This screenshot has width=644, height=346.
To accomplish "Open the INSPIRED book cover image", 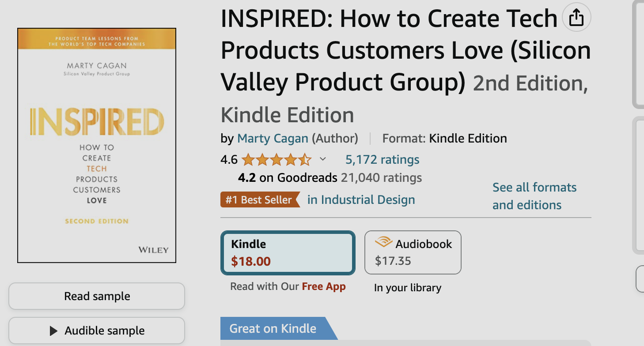I will (97, 146).
